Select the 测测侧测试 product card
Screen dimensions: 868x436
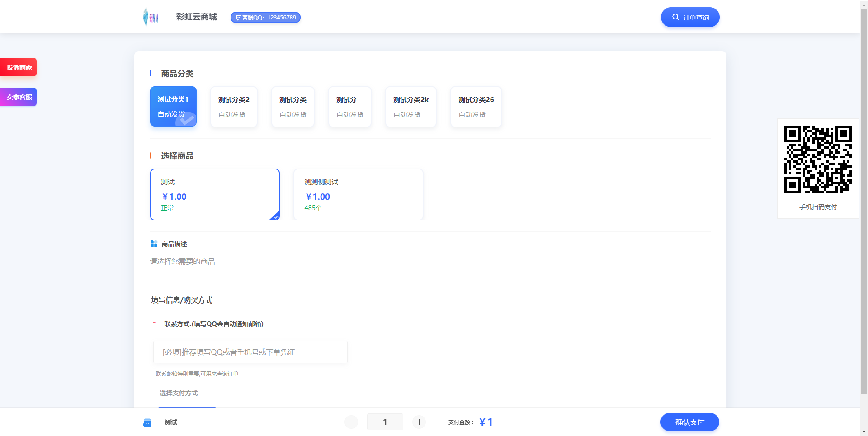[x=358, y=194]
